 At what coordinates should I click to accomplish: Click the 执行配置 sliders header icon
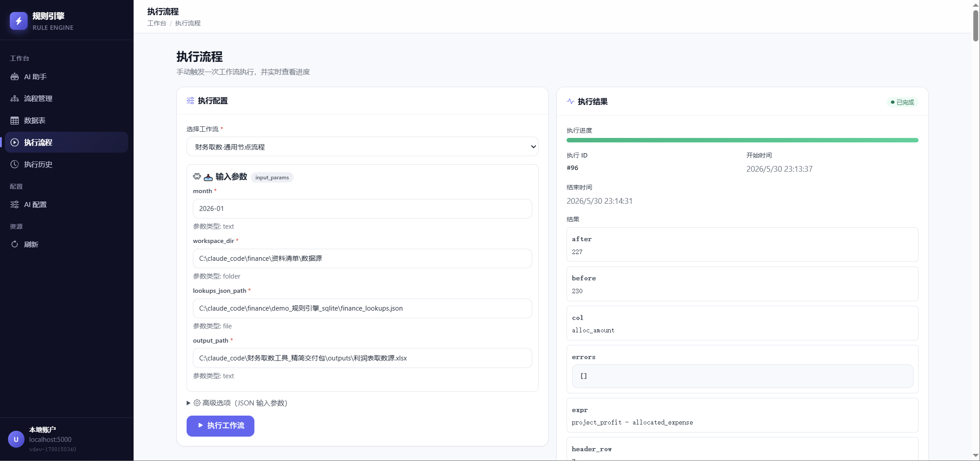tap(190, 101)
